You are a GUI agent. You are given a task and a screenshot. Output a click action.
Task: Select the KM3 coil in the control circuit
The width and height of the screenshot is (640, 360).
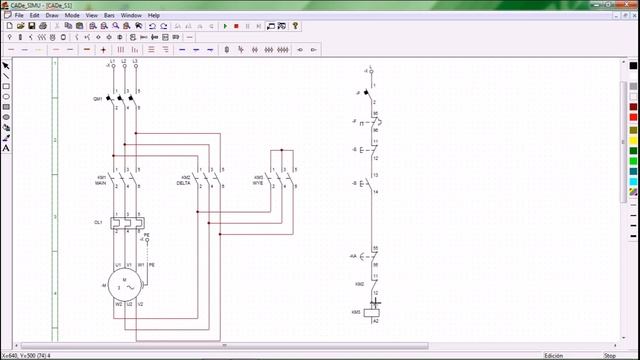click(371, 313)
